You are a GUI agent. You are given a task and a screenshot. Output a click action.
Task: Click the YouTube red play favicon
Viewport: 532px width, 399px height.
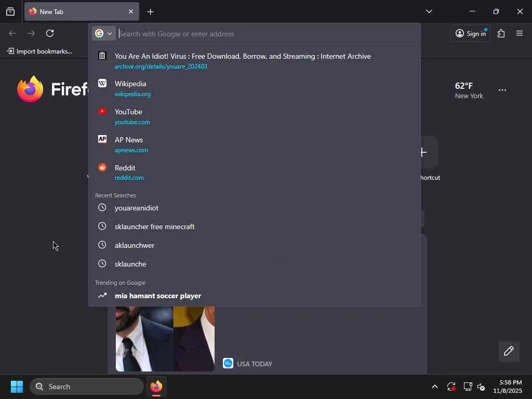point(102,111)
